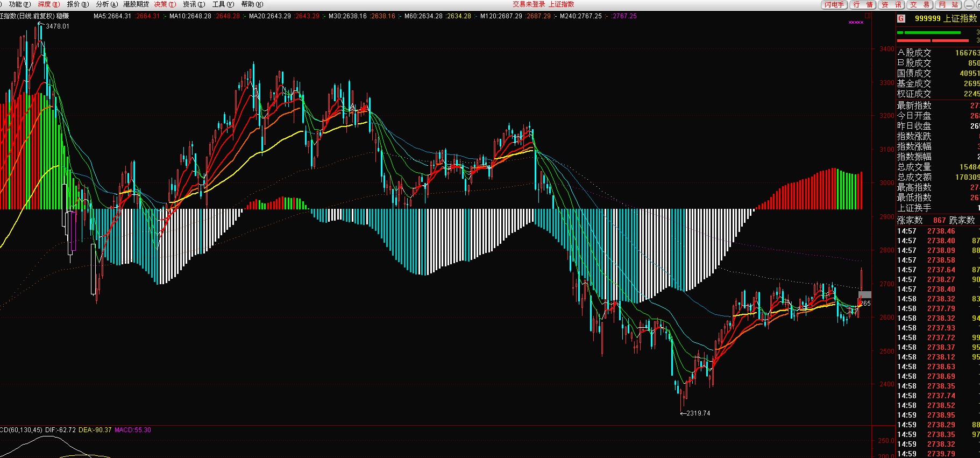The height and width of the screenshot is (458, 980).
Task: Open the 深度 menu
Action: click(x=48, y=4)
